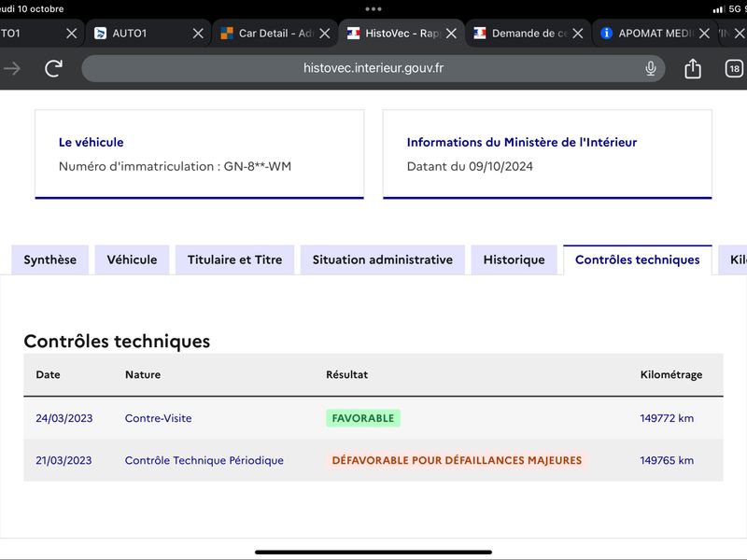Open the Historique tab
This screenshot has width=747, height=560.
(514, 259)
